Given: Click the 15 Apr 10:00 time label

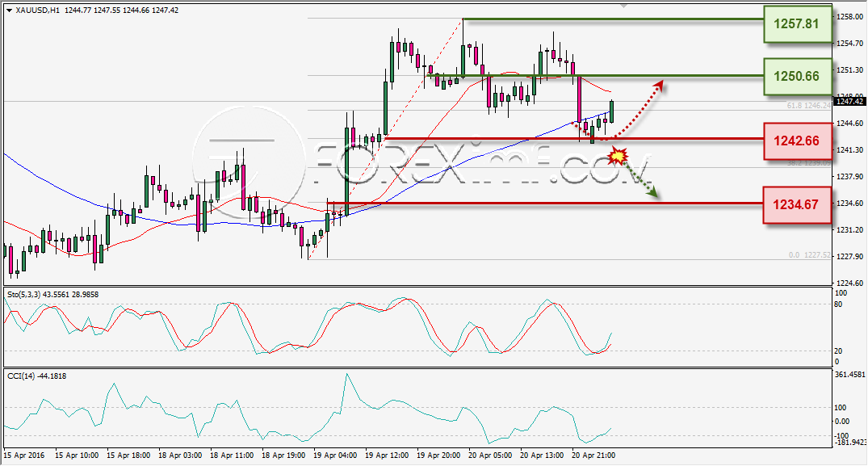Looking at the screenshot, I should tap(77, 456).
